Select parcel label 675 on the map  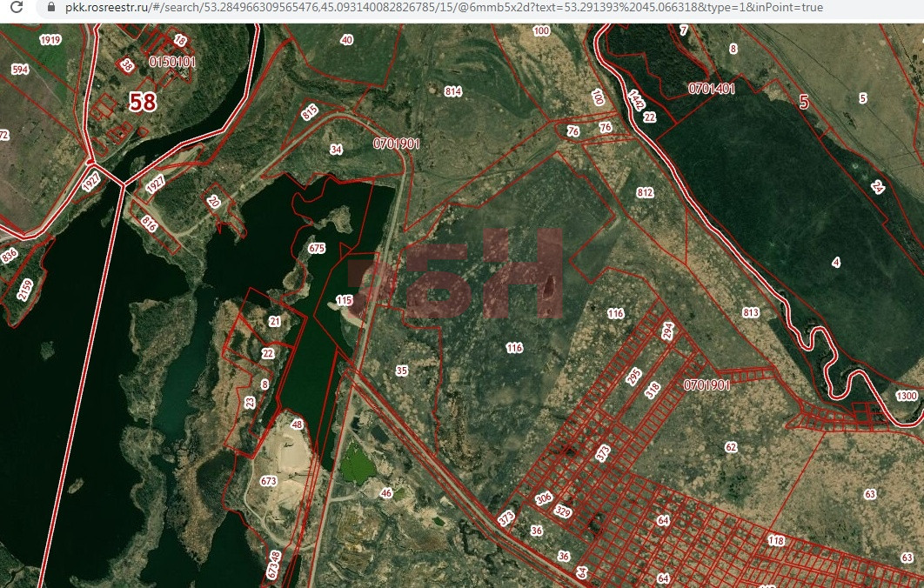(316, 249)
